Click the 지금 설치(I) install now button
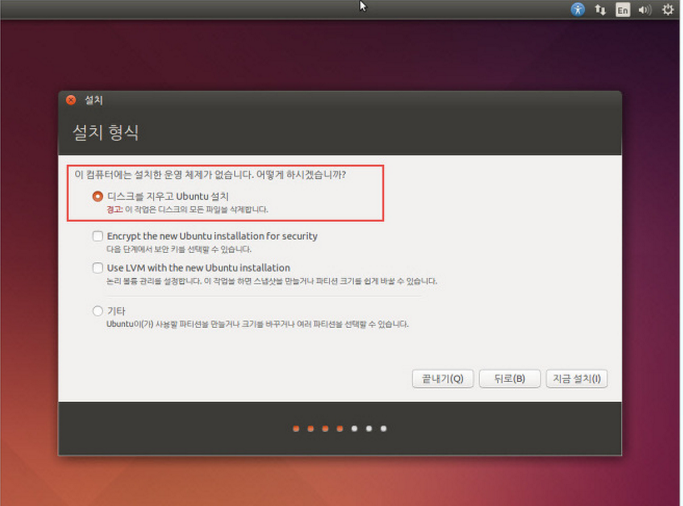 point(577,378)
